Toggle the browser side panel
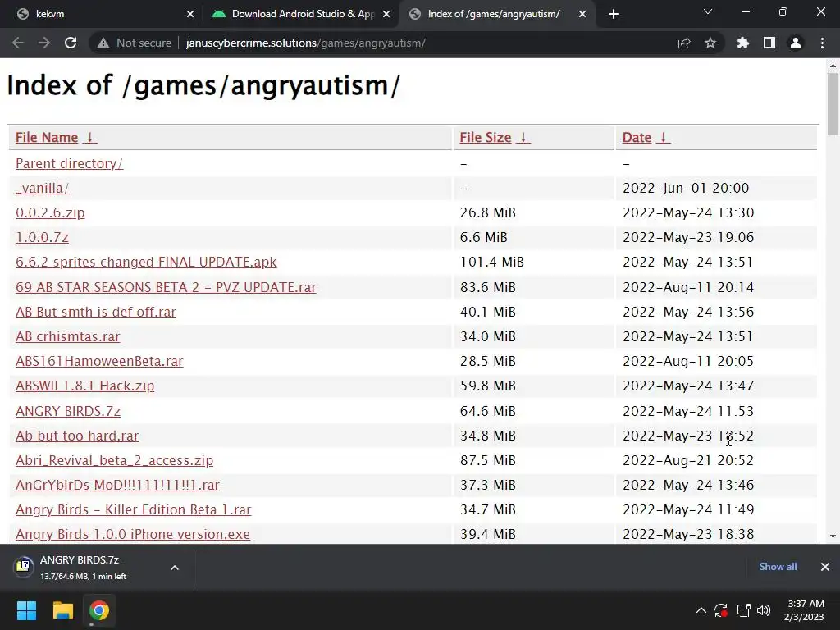The width and height of the screenshot is (840, 630). pos(769,43)
